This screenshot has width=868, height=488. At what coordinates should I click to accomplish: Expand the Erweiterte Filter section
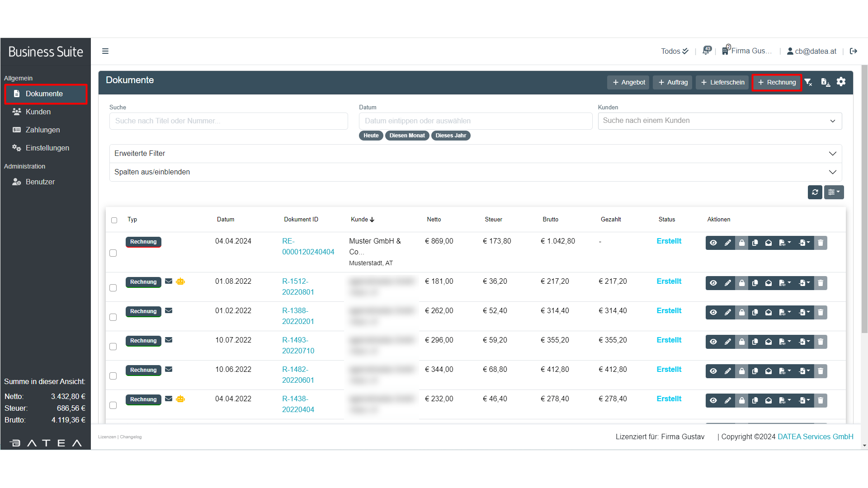(x=475, y=154)
